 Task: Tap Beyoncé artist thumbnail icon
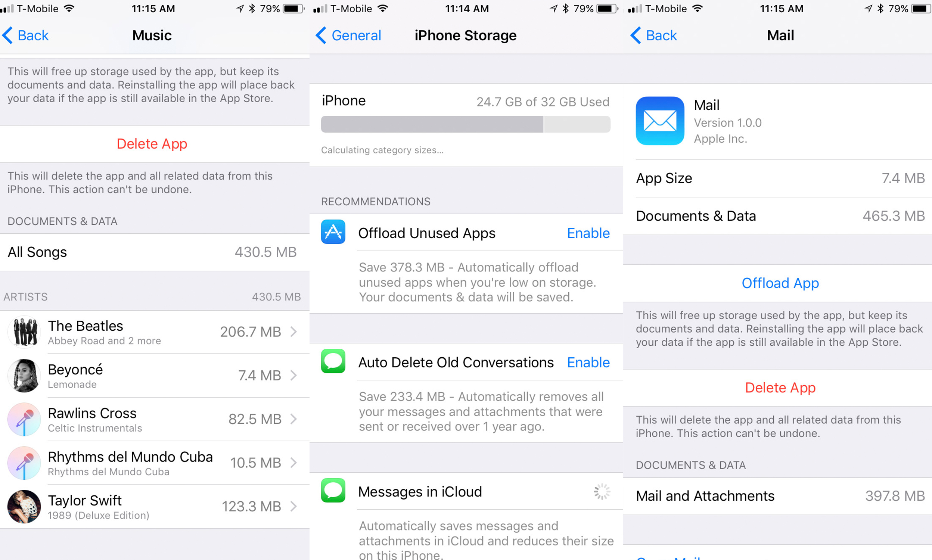point(24,375)
